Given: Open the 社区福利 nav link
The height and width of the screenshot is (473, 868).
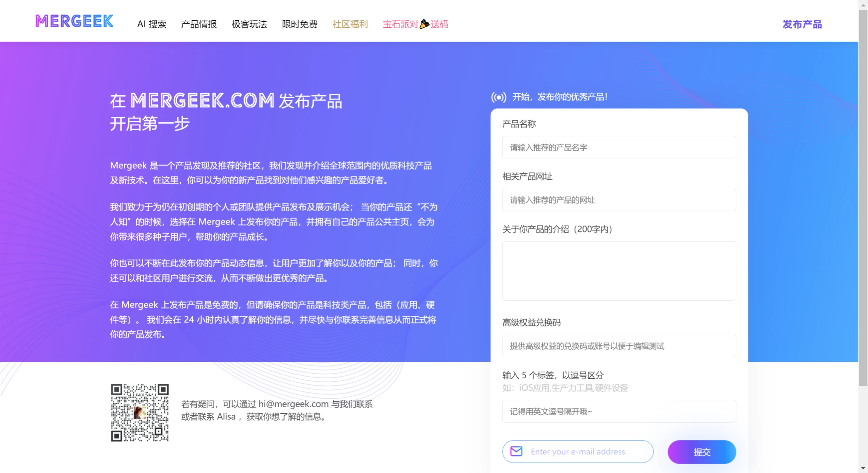Looking at the screenshot, I should (350, 24).
